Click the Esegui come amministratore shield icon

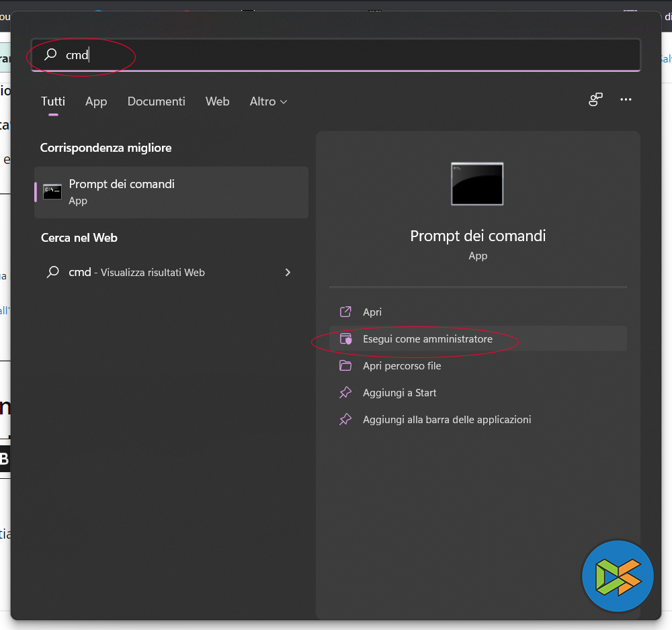(345, 339)
